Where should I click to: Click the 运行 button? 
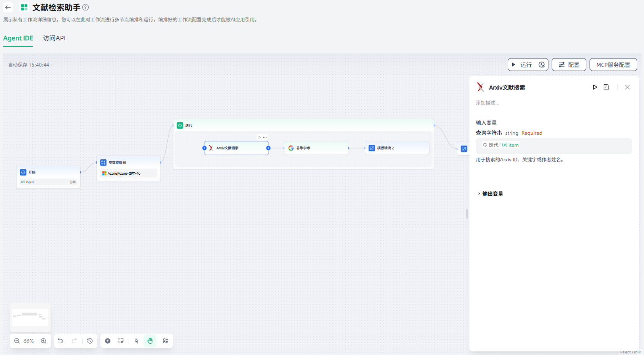(x=522, y=65)
